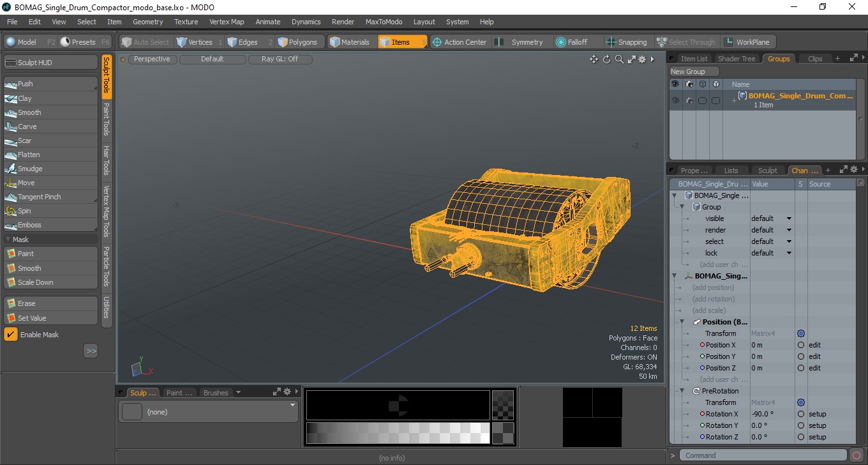868x465 pixels.
Task: Toggle the Enable Mask checkbox
Action: click(11, 334)
